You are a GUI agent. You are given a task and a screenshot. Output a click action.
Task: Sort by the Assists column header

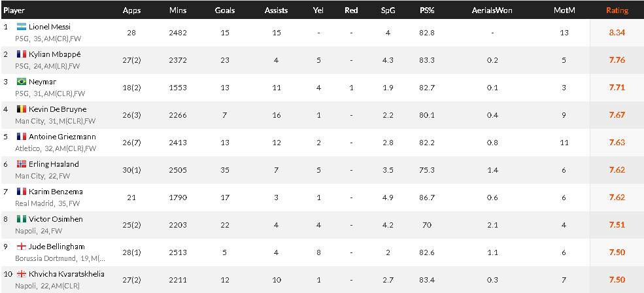pos(276,10)
